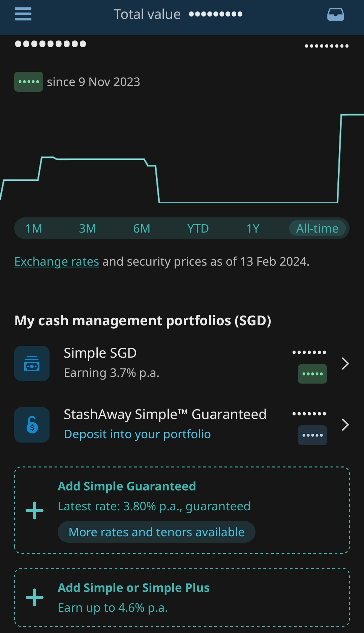Open the hamburger menu
Viewport: 364px width, 633px height.
coord(23,14)
